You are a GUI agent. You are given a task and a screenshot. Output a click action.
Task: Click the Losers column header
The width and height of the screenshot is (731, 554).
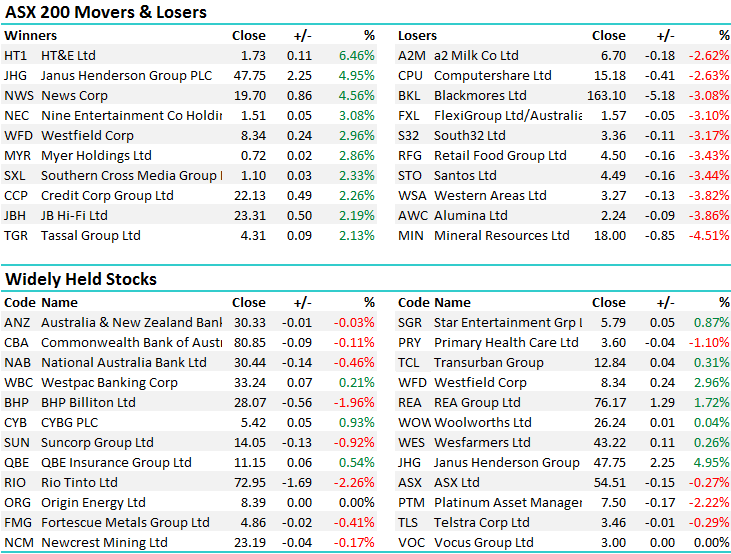[417, 36]
